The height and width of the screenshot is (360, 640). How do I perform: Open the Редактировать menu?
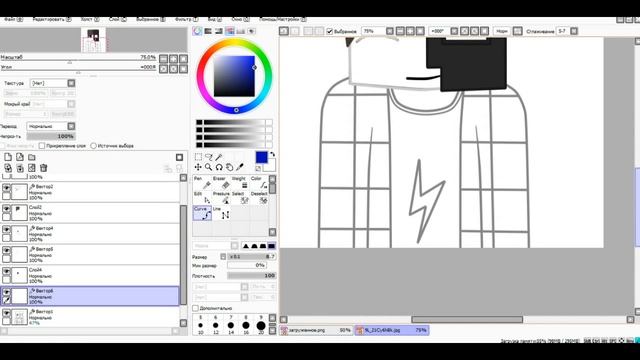tap(52, 19)
